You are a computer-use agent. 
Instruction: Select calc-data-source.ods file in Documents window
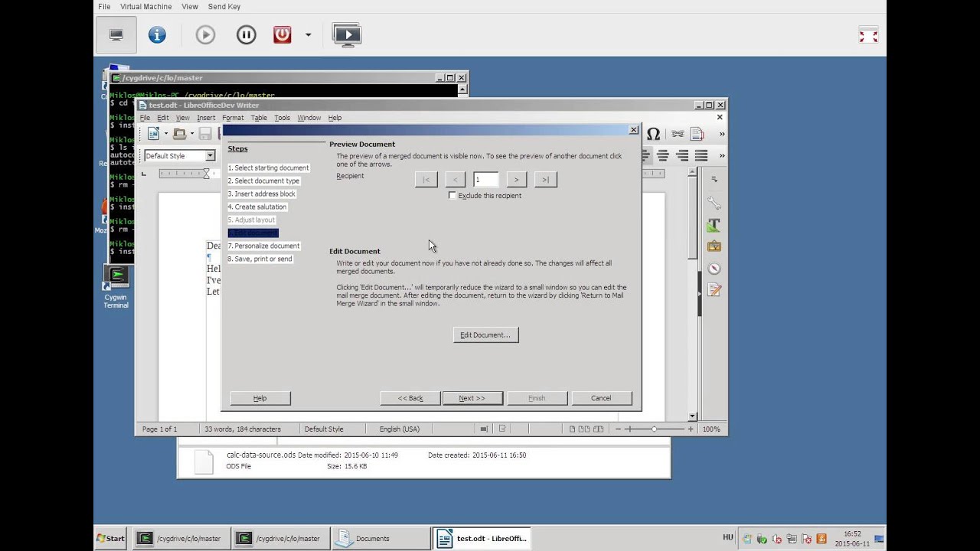[x=260, y=455]
